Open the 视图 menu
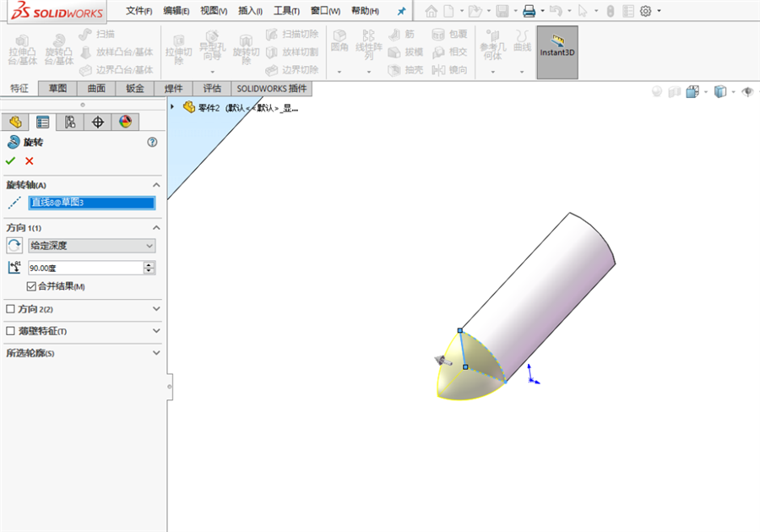The width and height of the screenshot is (760, 532). (214, 11)
